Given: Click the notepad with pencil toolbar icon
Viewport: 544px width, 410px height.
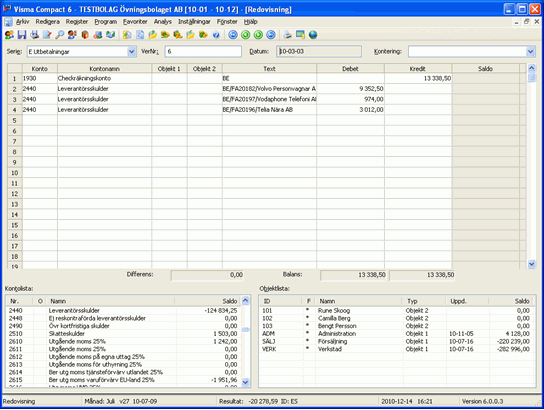Looking at the screenshot, I should click(47, 35).
